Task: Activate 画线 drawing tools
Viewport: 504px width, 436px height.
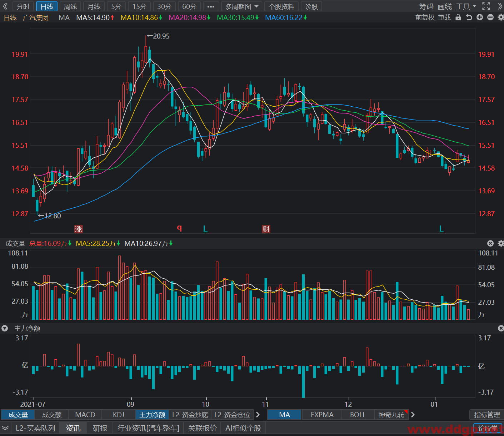Action: click(445, 6)
